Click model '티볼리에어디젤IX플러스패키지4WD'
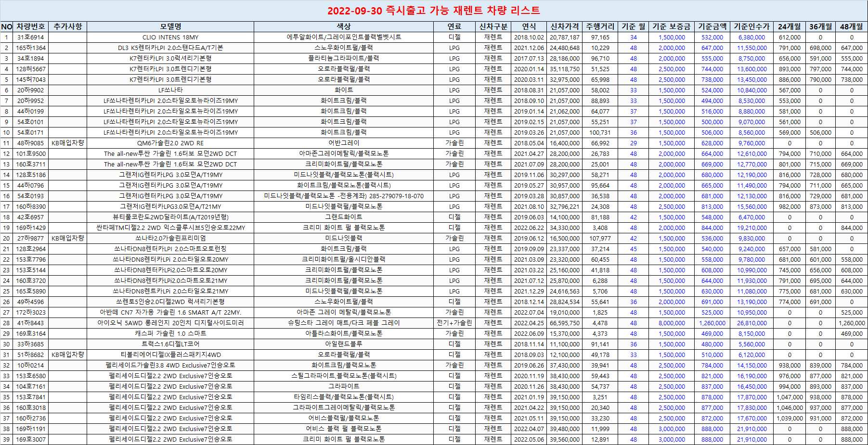Viewport: 868px width, 445px height. (170, 355)
